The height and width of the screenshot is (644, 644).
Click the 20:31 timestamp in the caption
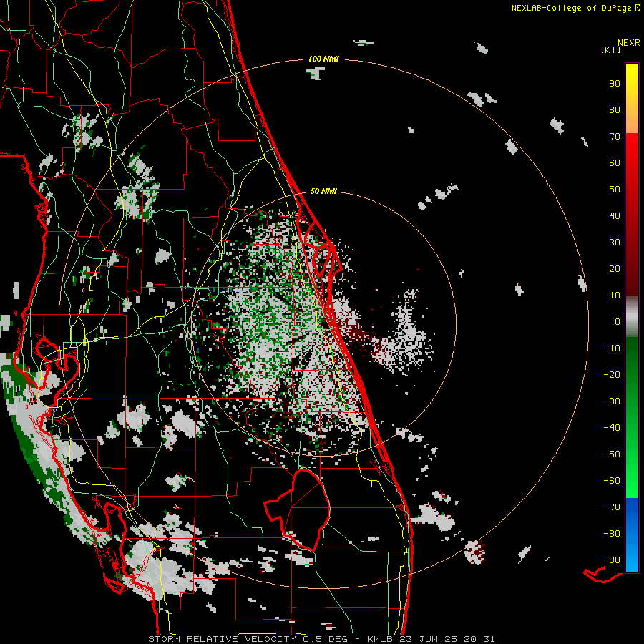[479, 639]
